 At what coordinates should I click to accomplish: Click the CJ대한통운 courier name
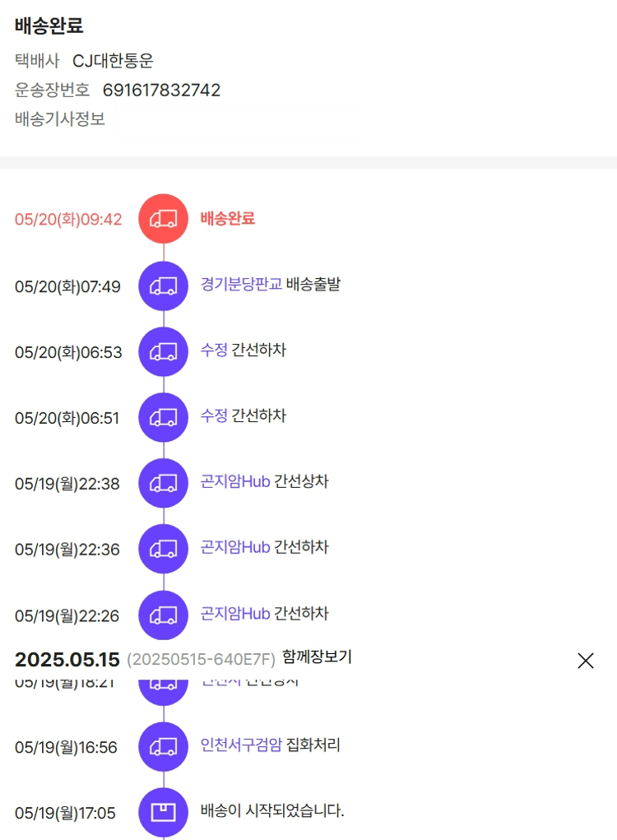pyautogui.click(x=113, y=61)
